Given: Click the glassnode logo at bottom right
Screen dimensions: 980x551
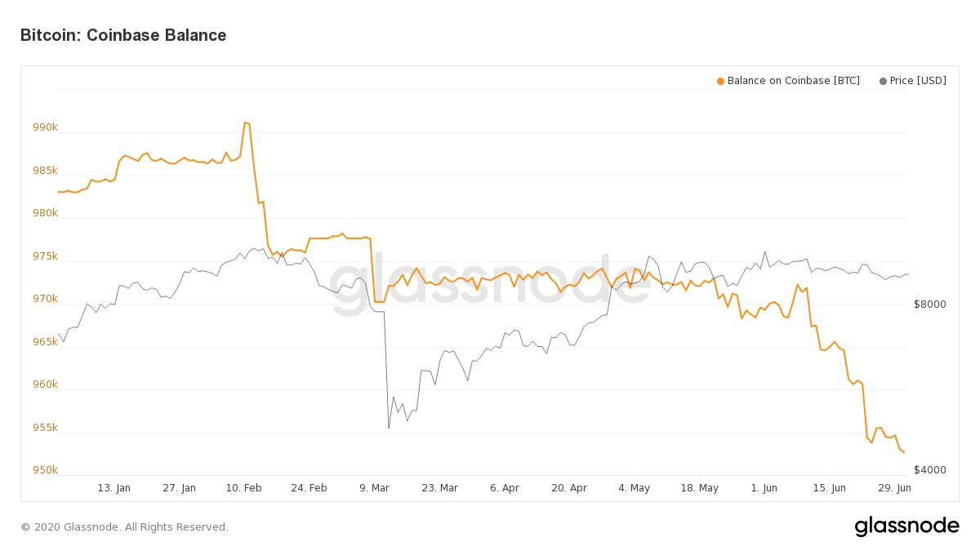Looking at the screenshot, I should click(906, 527).
